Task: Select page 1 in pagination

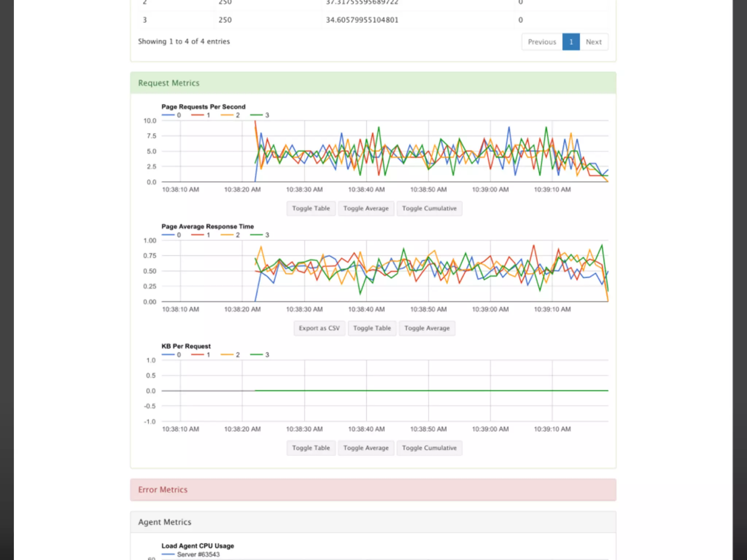Action: pos(571,42)
